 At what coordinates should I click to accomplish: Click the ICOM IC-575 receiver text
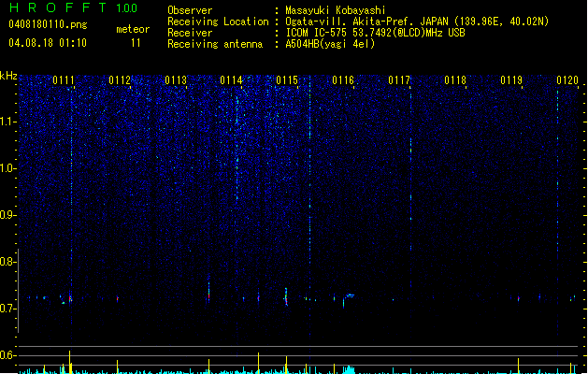[375, 33]
